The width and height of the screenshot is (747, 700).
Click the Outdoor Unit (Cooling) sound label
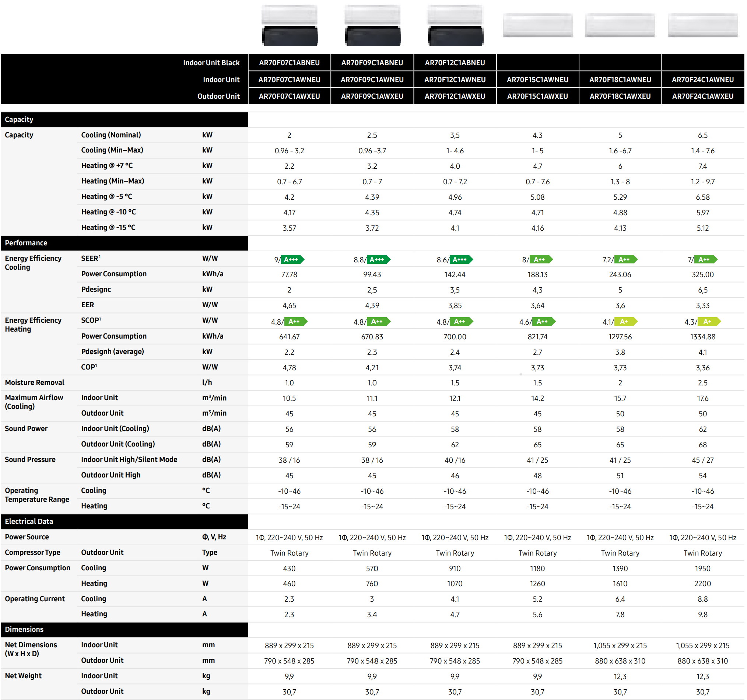click(118, 444)
